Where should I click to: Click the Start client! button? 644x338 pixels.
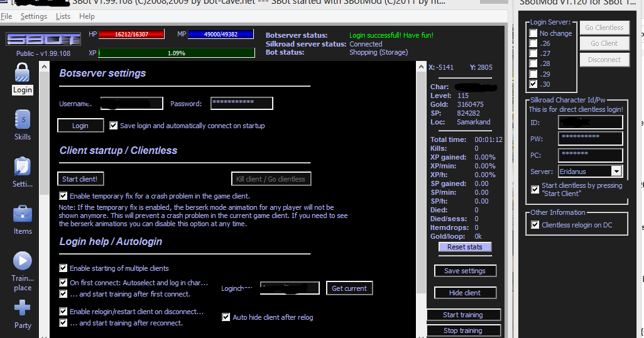pos(80,179)
